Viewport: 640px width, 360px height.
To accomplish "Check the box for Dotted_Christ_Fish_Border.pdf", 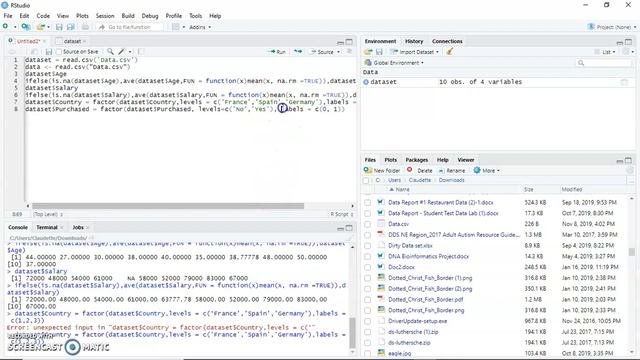I will (x=368, y=300).
